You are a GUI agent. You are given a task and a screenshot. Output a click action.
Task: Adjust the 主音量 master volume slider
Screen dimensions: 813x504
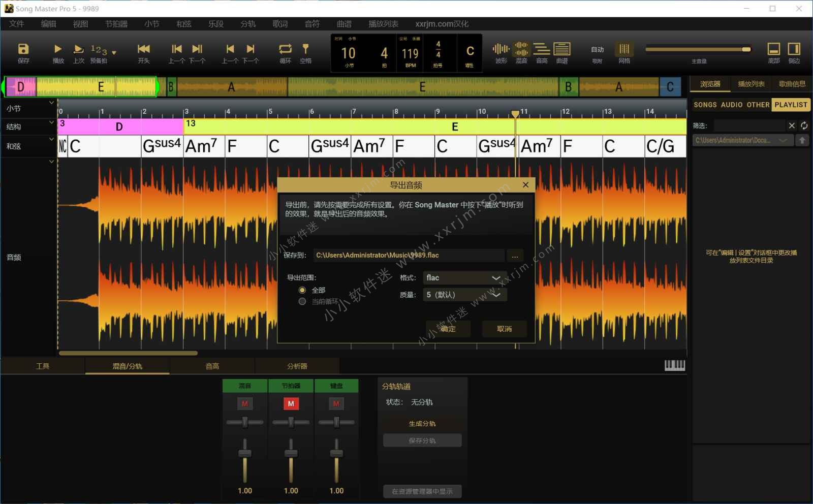coord(698,49)
